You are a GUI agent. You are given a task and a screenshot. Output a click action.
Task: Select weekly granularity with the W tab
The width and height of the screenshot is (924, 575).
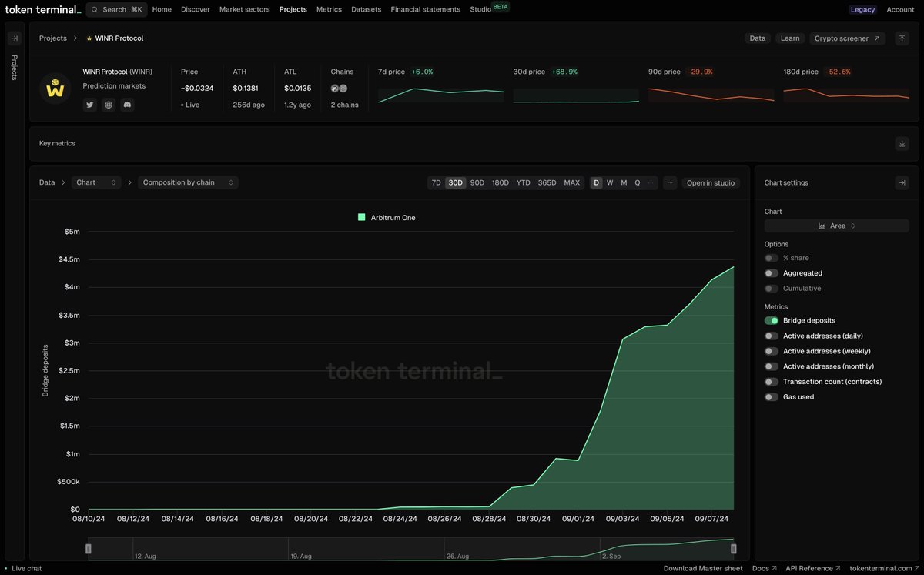click(609, 182)
